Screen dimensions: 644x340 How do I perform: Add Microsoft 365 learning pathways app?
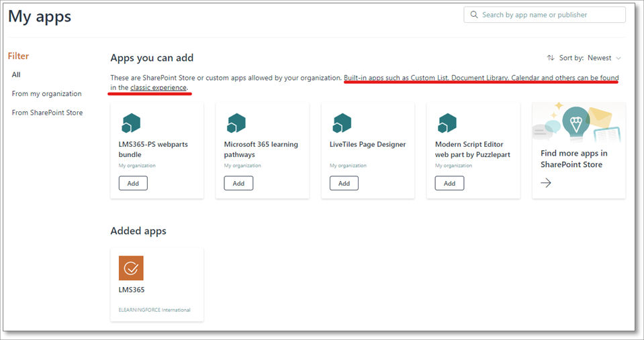click(238, 183)
